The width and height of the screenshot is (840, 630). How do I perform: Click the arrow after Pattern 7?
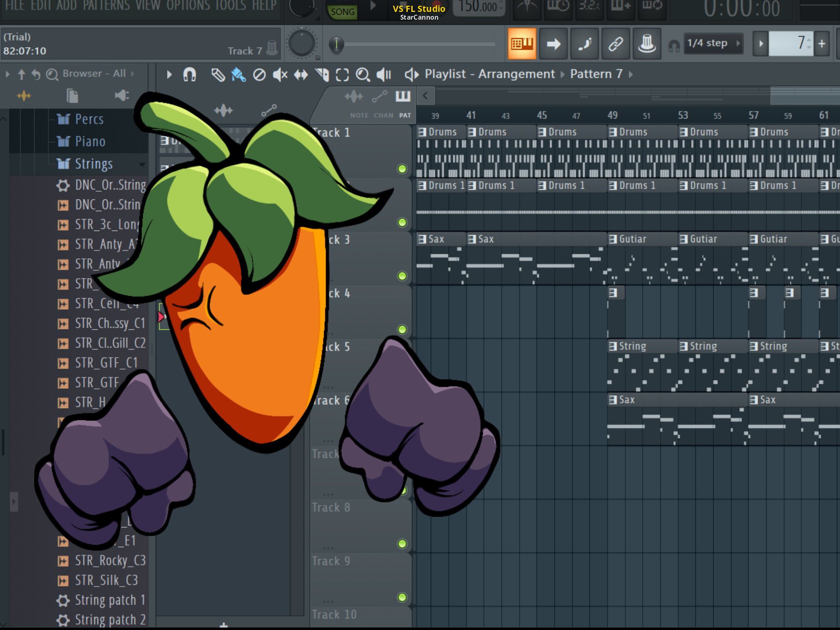coord(631,74)
